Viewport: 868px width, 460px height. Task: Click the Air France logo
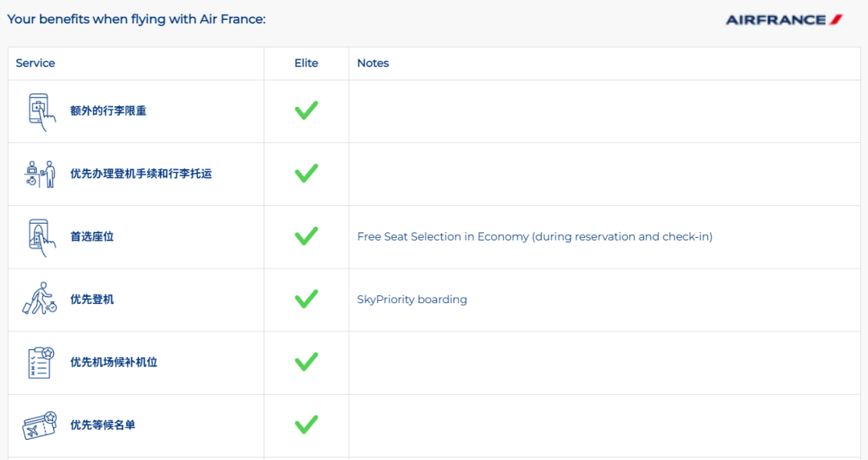(x=784, y=19)
